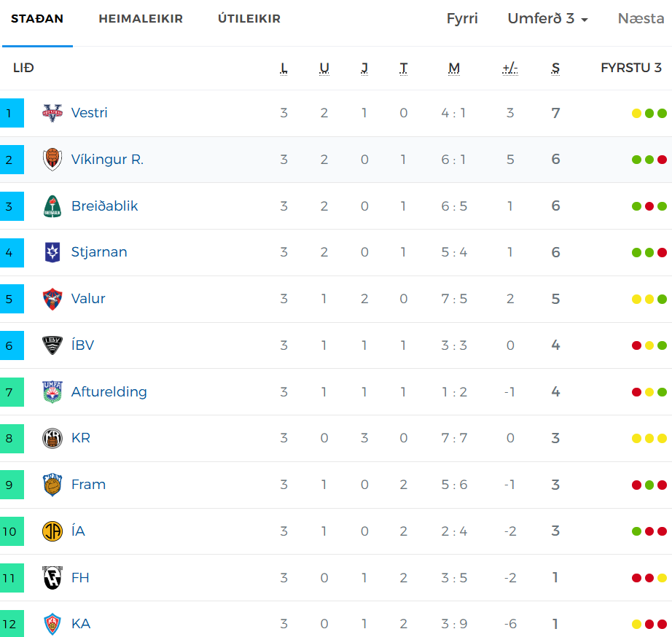This screenshot has width=672, height=637.
Task: Click the ÍA yellow crest
Action: (52, 531)
